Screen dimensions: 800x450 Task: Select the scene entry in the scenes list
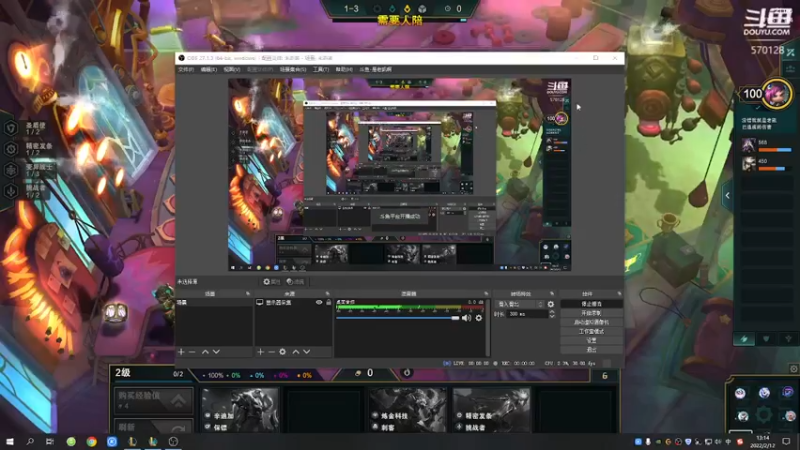coord(214,303)
